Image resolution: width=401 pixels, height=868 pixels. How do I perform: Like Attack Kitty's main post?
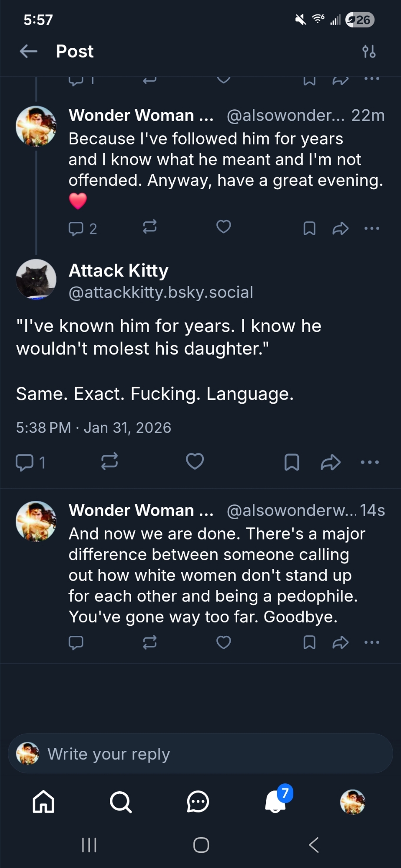(195, 461)
